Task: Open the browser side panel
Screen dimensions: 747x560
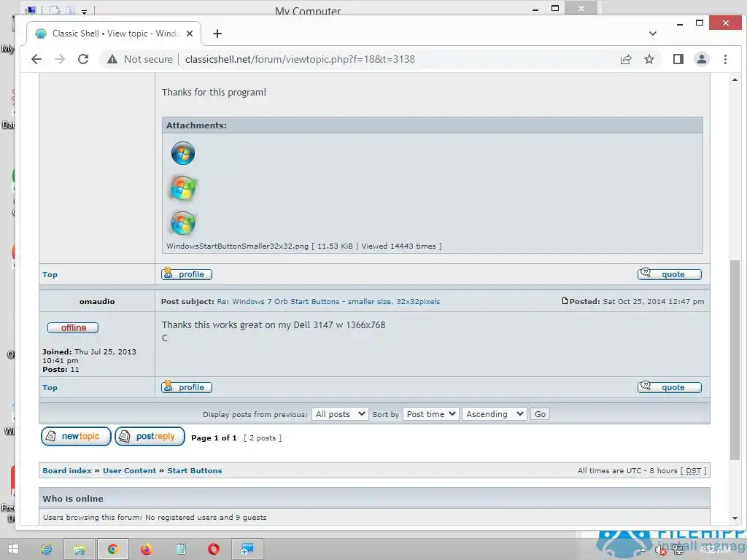Action: [678, 59]
